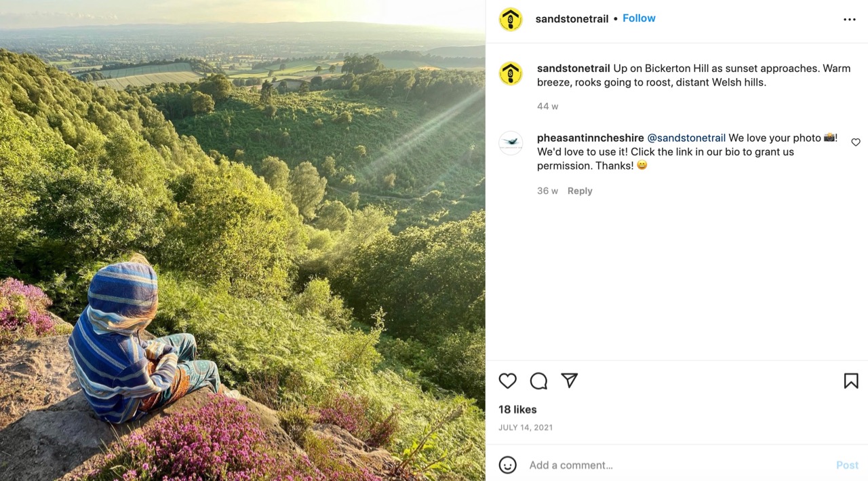Open the comment speech bubble icon
868x481 pixels.
[538, 381]
